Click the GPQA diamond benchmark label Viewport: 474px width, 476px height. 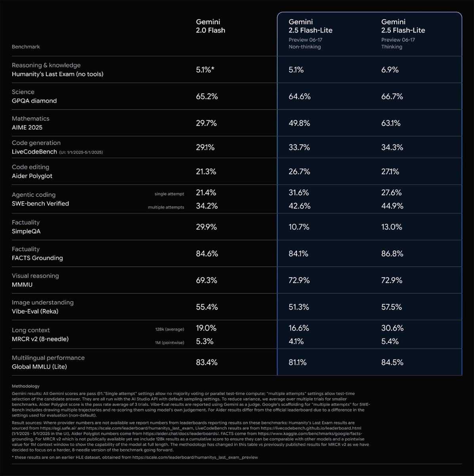point(34,101)
